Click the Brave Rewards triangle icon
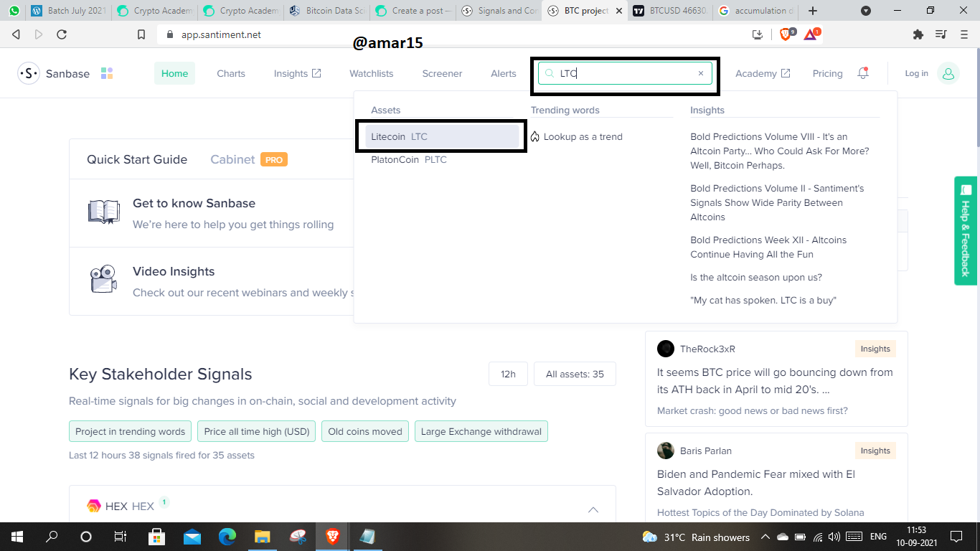This screenshot has height=551, width=980. point(811,34)
